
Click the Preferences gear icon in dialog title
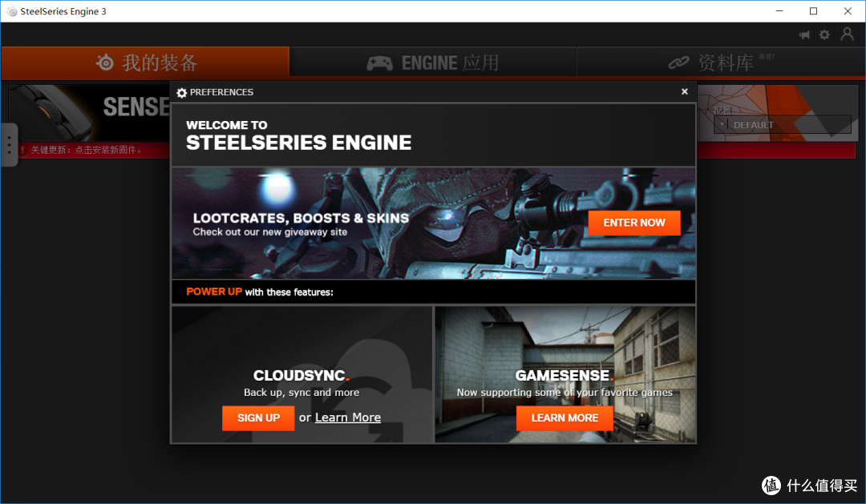point(182,92)
